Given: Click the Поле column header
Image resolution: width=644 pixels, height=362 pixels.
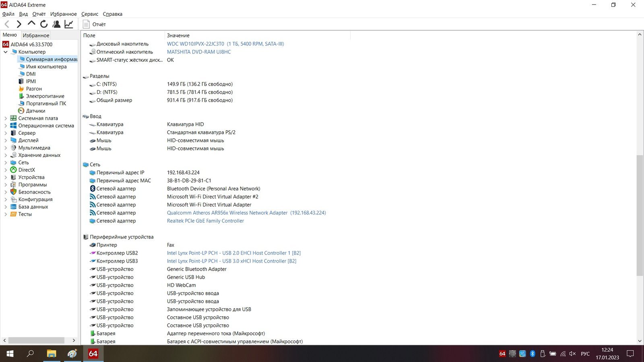Looking at the screenshot, I should pyautogui.click(x=123, y=35).
